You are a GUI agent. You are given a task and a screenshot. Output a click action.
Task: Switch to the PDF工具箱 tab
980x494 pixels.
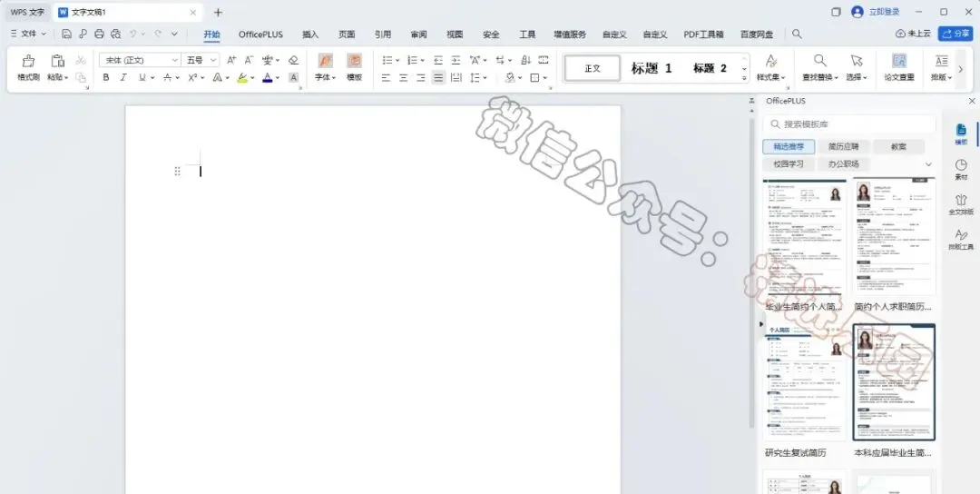point(703,35)
